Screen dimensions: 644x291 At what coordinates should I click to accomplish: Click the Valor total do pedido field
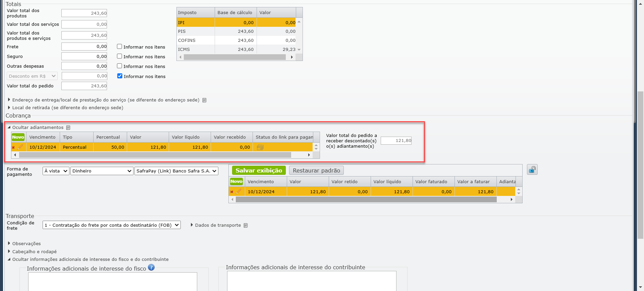click(x=84, y=86)
